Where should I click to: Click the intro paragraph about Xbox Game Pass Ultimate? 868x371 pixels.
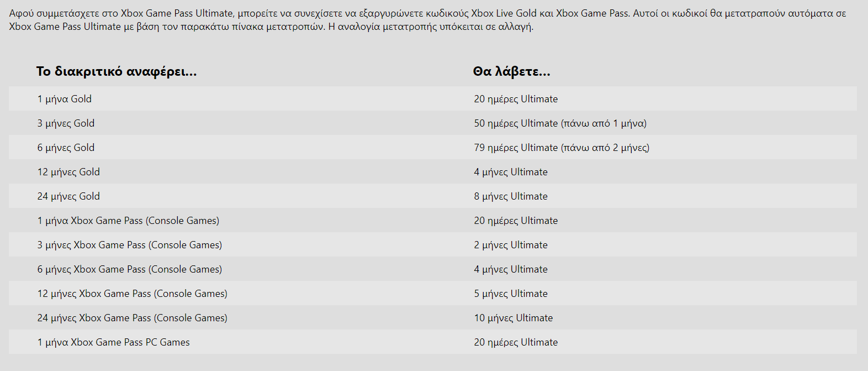pyautogui.click(x=428, y=20)
